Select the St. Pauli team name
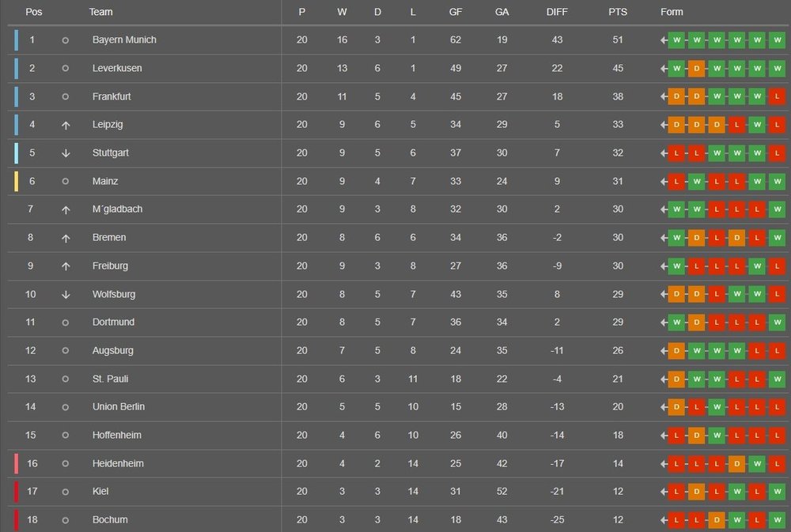 click(110, 379)
